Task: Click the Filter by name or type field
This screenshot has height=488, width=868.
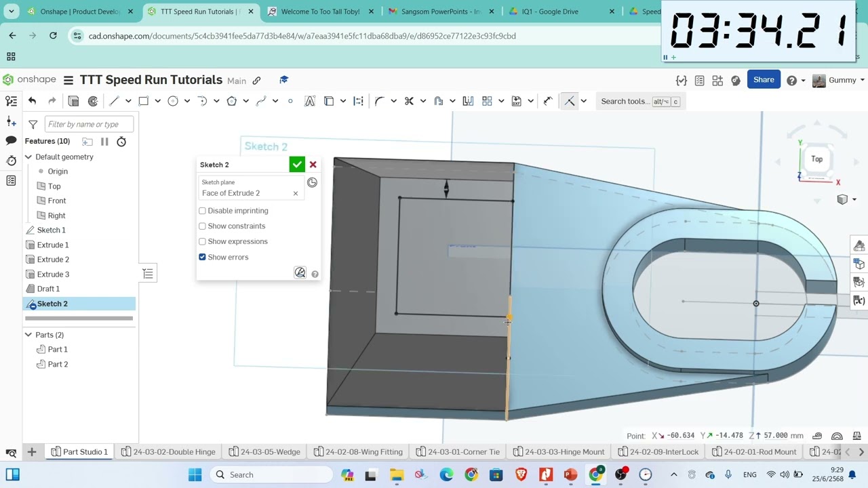Action: point(90,124)
